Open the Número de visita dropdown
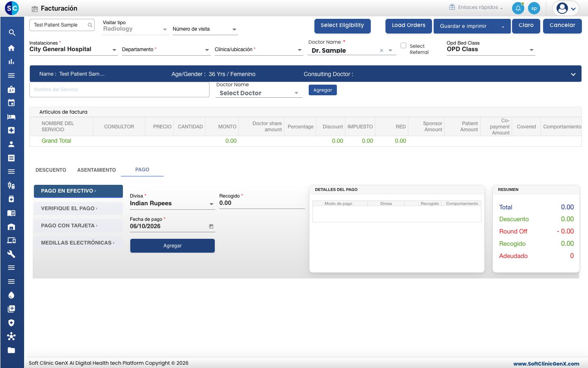This screenshot has height=368, width=588. pyautogui.click(x=205, y=29)
